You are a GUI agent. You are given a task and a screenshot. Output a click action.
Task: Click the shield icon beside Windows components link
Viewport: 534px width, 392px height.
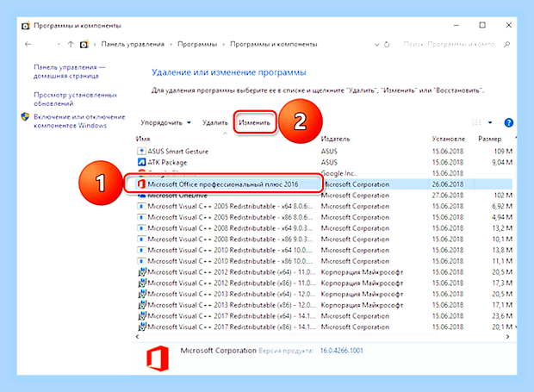[25, 117]
